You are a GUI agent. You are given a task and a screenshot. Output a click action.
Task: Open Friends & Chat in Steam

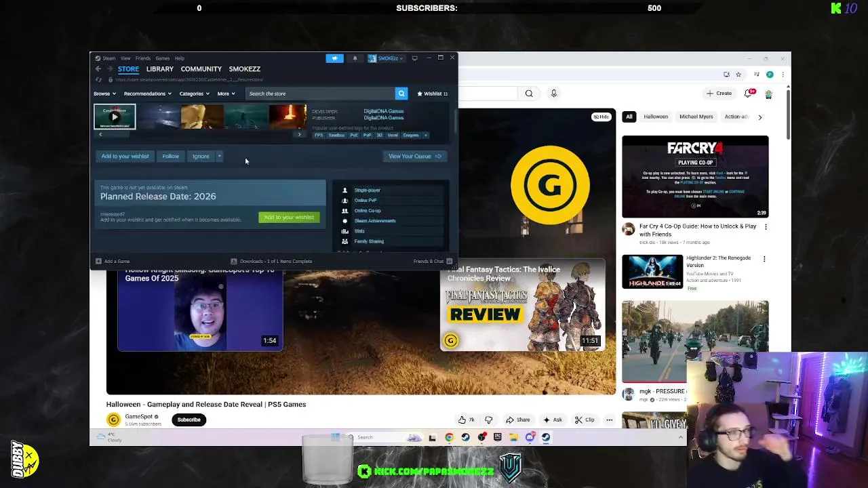(x=432, y=261)
